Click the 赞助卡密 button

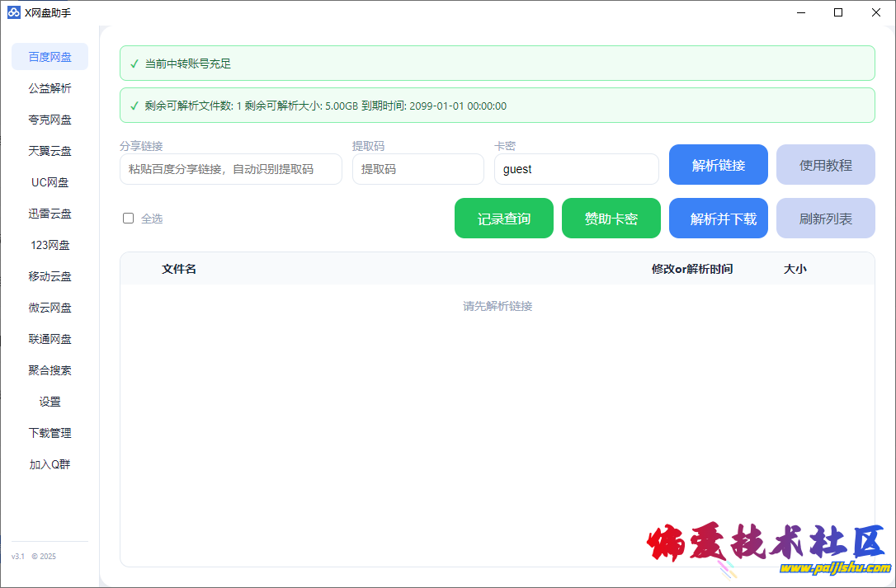[x=611, y=218]
